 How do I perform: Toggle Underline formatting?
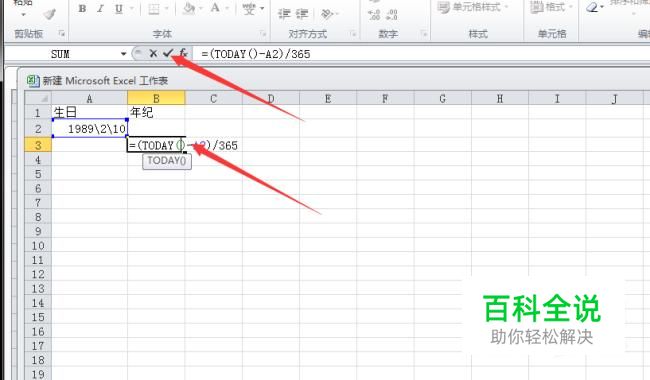[119, 9]
